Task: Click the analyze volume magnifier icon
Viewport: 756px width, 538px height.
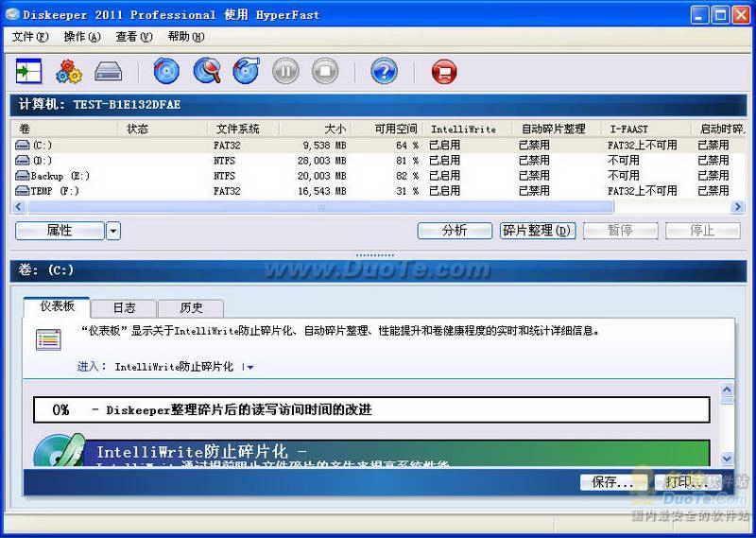Action: point(207,71)
